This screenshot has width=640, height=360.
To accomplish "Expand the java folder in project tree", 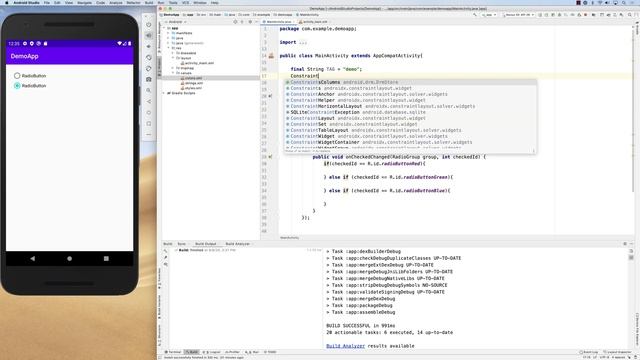I will point(169,38).
